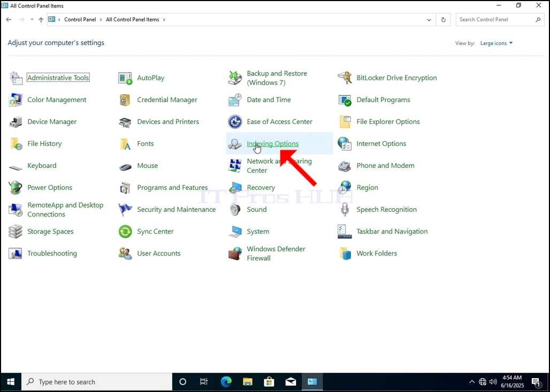The height and width of the screenshot is (392, 550).
Task: Refresh the Control Panel view
Action: (x=444, y=20)
